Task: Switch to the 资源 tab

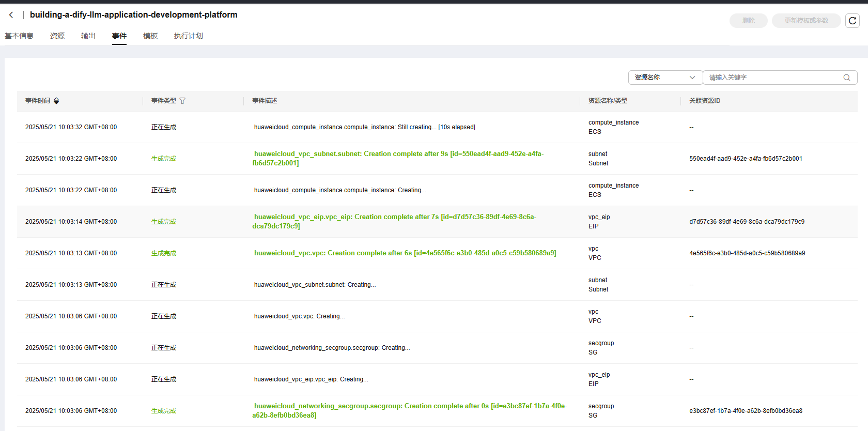Action: [x=57, y=36]
